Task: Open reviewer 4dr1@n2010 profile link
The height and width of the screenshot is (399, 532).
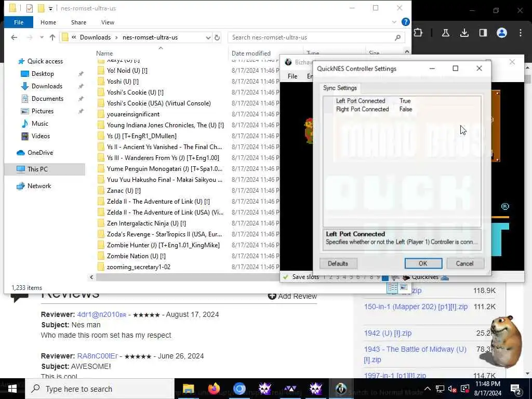Action: pyautogui.click(x=101, y=314)
